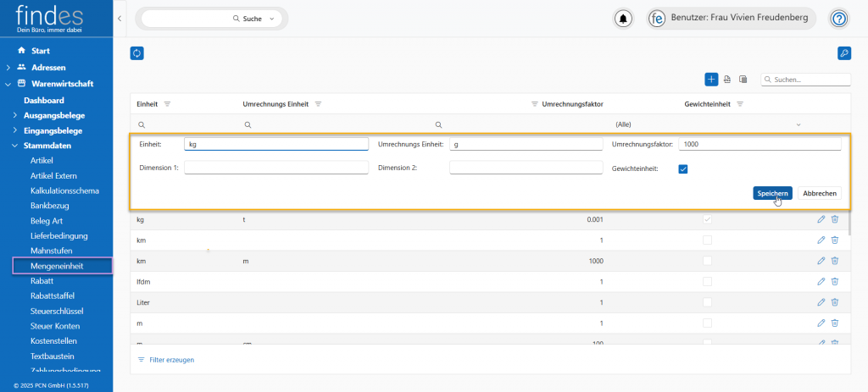Open filter icon on Einheit column header
Screen dimensions: 868x392
[167, 104]
